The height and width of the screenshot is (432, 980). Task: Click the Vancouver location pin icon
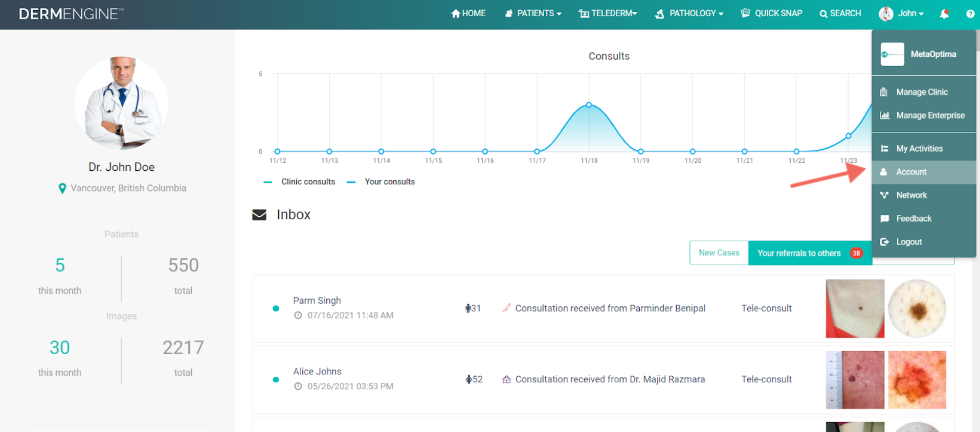62,189
